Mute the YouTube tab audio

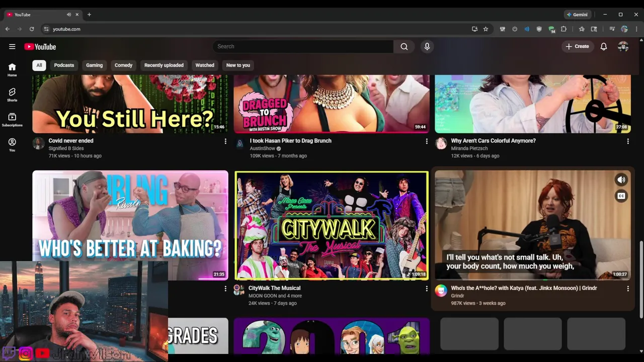(x=69, y=15)
